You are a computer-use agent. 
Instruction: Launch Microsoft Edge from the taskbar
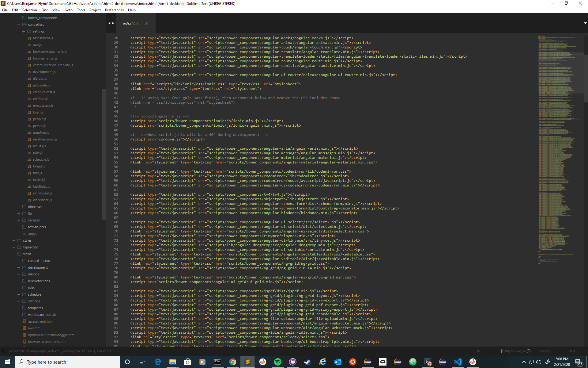tap(158, 362)
